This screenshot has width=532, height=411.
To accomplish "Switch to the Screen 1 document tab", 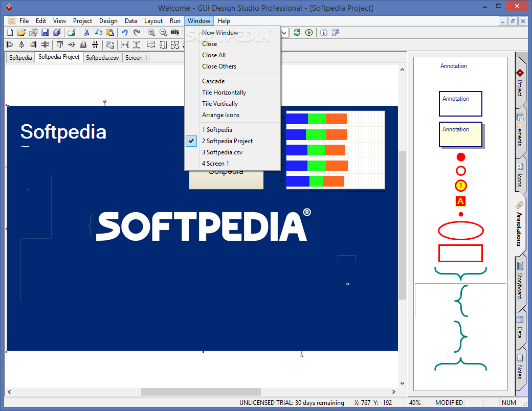I will coord(136,58).
